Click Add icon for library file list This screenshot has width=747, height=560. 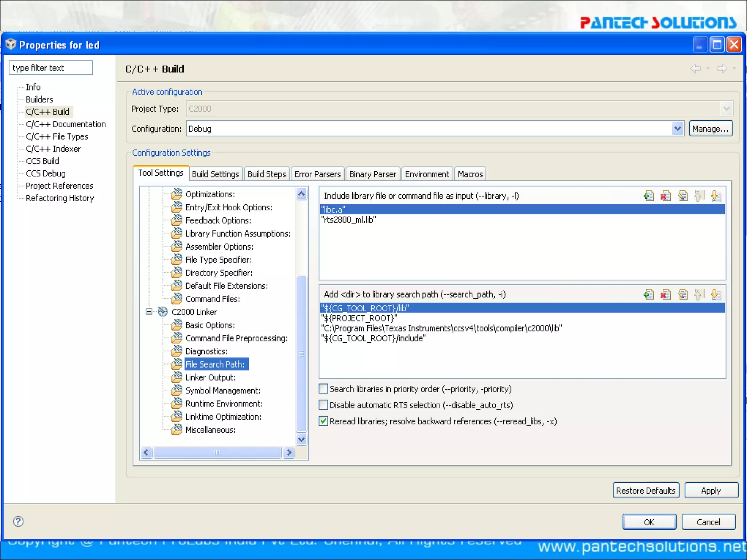coord(649,196)
